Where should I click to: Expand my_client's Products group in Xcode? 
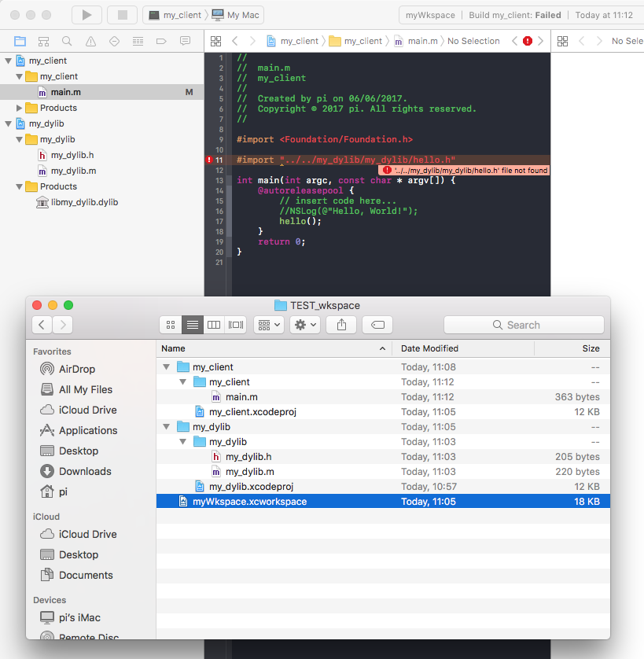click(x=20, y=108)
